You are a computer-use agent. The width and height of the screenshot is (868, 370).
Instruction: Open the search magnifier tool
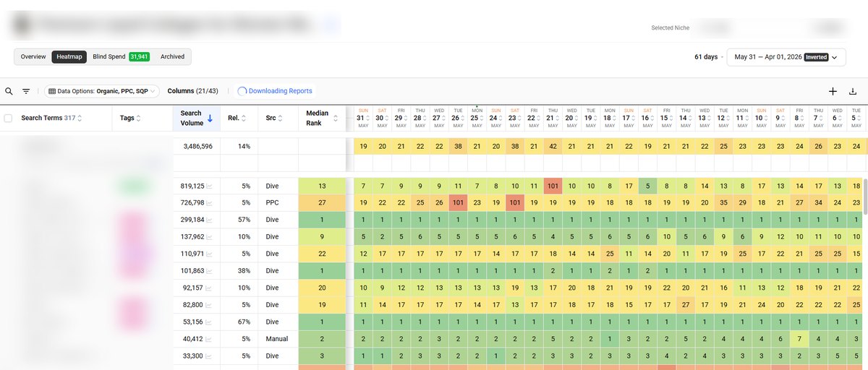pyautogui.click(x=9, y=91)
